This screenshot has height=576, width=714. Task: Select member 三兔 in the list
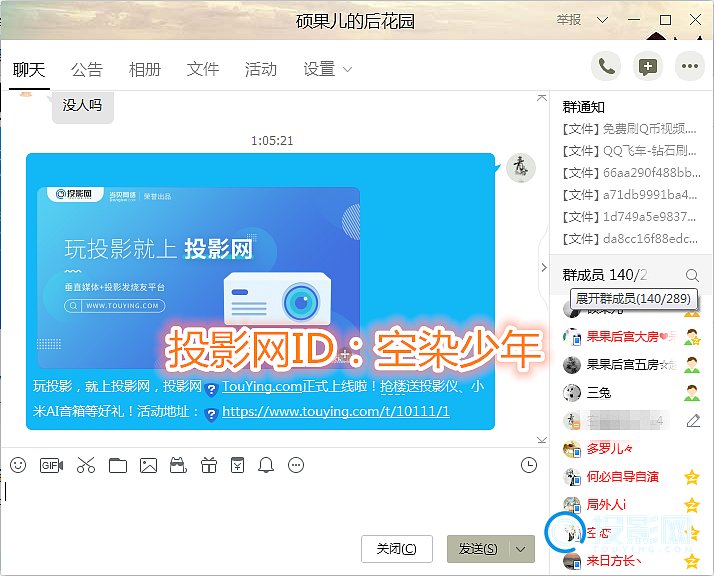point(632,392)
